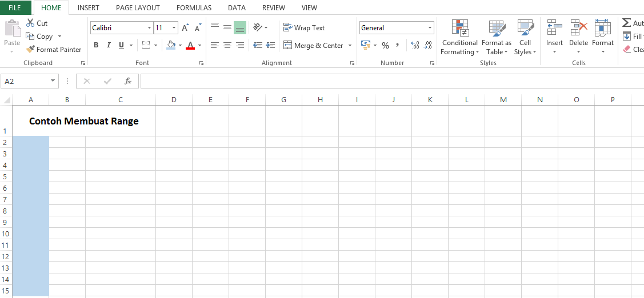The width and height of the screenshot is (644, 298).
Task: Click the Paste clipboard icon
Action: 13,29
